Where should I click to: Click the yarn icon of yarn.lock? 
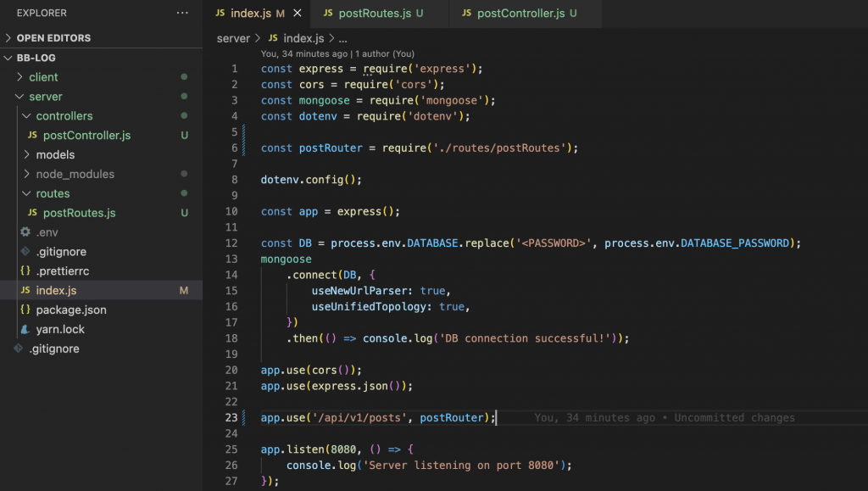(25, 329)
